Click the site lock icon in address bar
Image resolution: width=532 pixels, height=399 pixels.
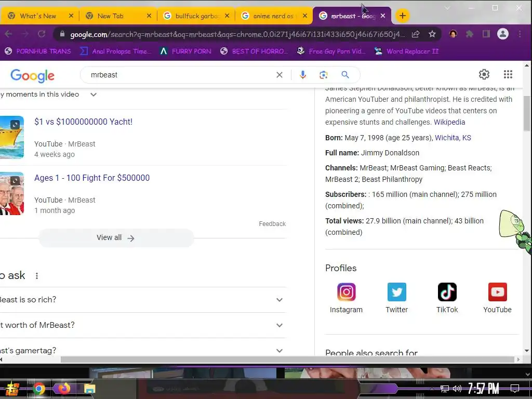coord(62,34)
